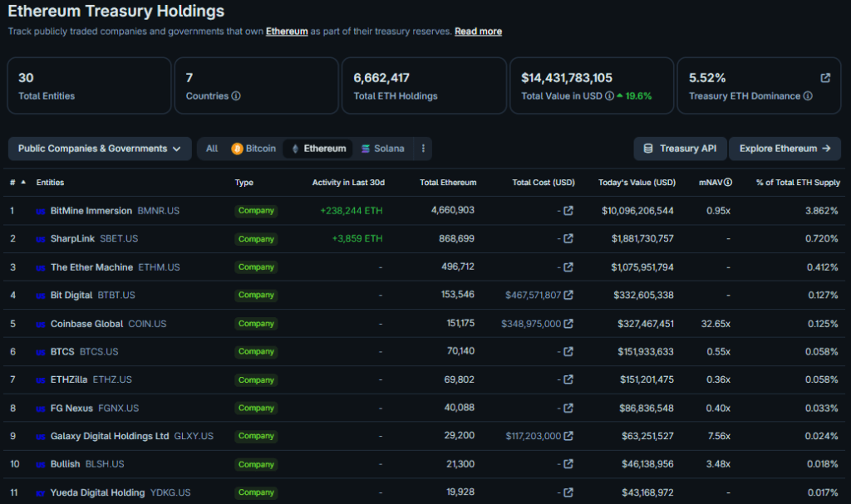Viewport: 851px width, 504px height.
Task: Open Bit Digital total cost source link icon
Action: tap(568, 296)
